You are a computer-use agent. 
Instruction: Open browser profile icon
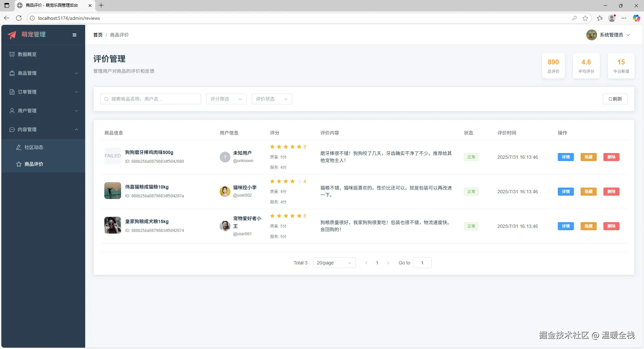[612, 18]
